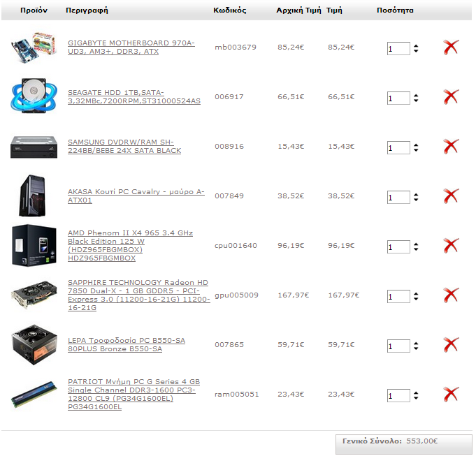The width and height of the screenshot is (476, 456).
Task: Decrease quantity of SEAGATE HDD
Action: click(x=416, y=101)
